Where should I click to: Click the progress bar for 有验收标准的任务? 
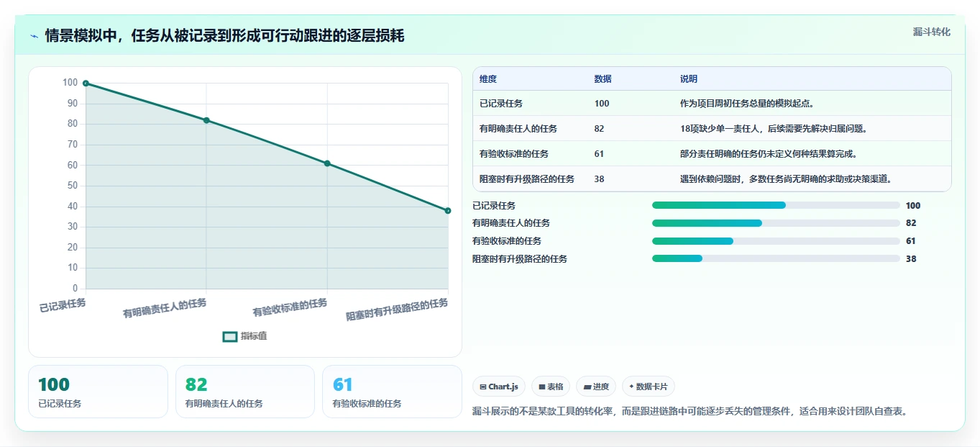click(x=776, y=241)
